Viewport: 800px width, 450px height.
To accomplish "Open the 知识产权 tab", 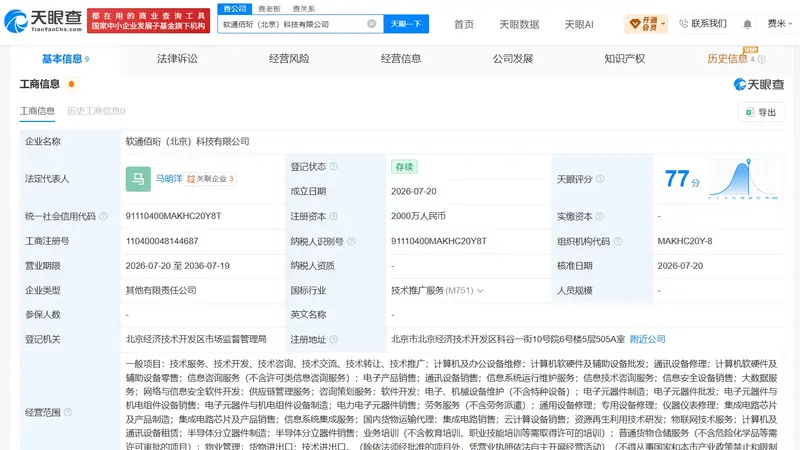I will tap(624, 59).
